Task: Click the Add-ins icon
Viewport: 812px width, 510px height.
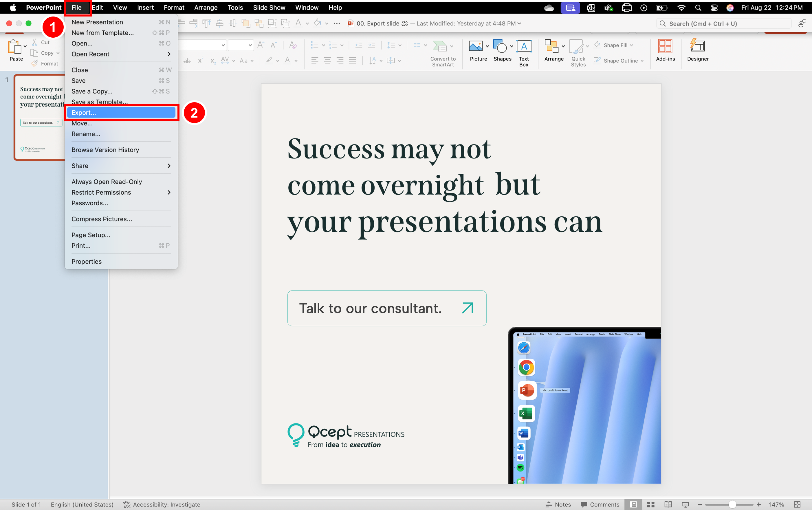Action: coord(665,47)
